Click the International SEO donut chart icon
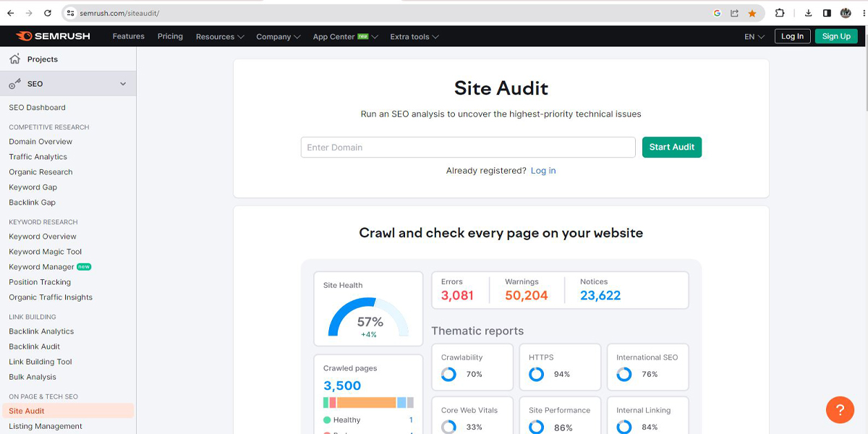 (624, 374)
